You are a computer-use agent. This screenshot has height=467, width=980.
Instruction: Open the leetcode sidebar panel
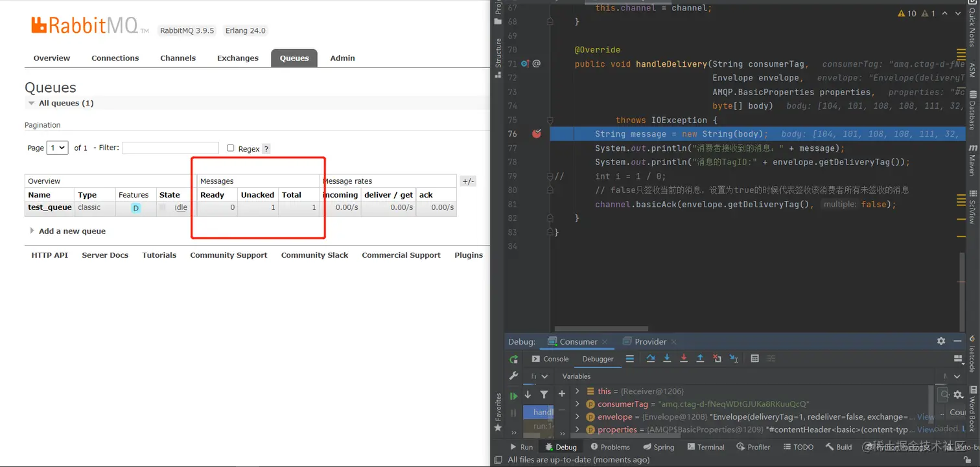972,354
